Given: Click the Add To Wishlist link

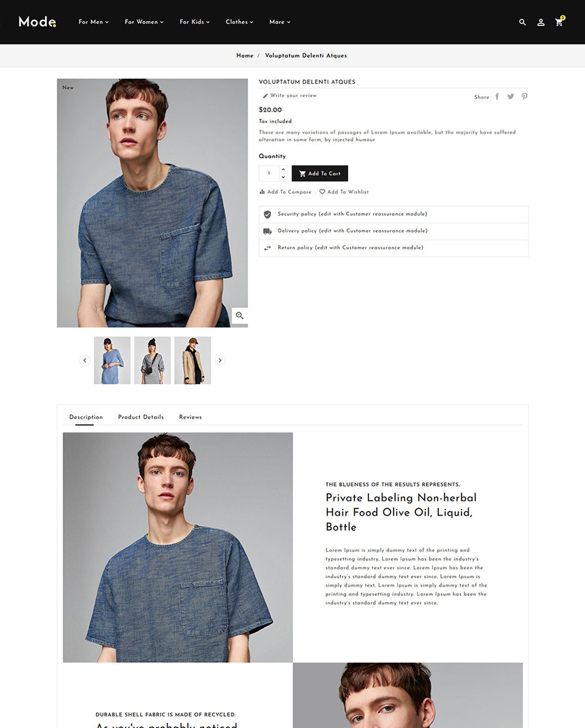Looking at the screenshot, I should pos(344,192).
